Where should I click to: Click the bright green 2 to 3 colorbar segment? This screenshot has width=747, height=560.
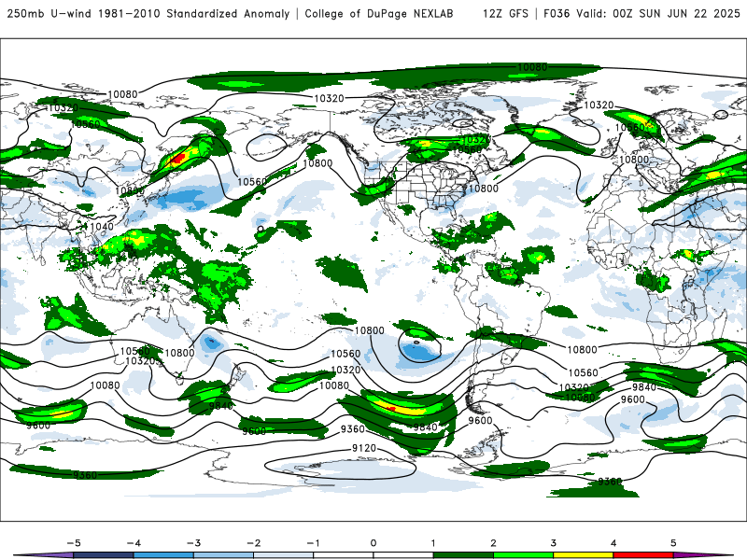[x=524, y=555]
